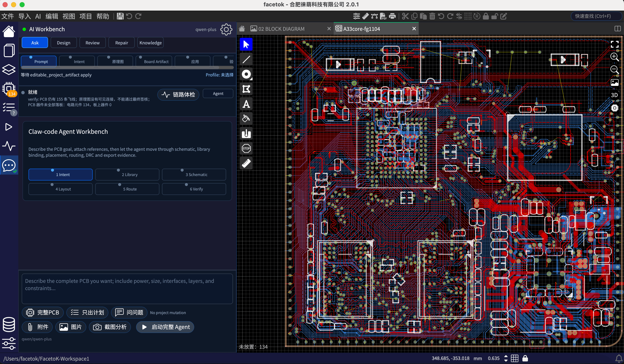Select the copper fill bucket tool

click(246, 119)
